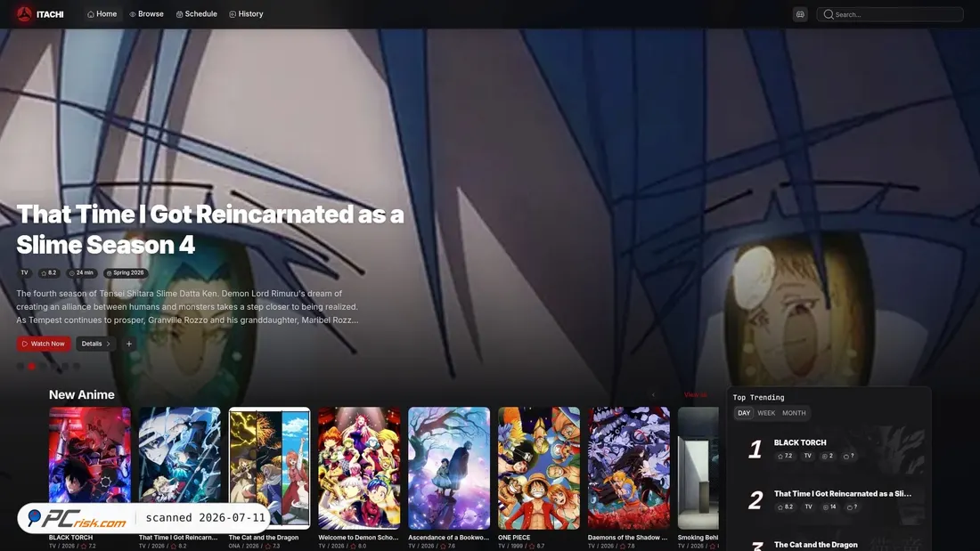The height and width of the screenshot is (551, 980).
Task: Open trending entry The Cat and the Dragon
Action: click(x=815, y=545)
